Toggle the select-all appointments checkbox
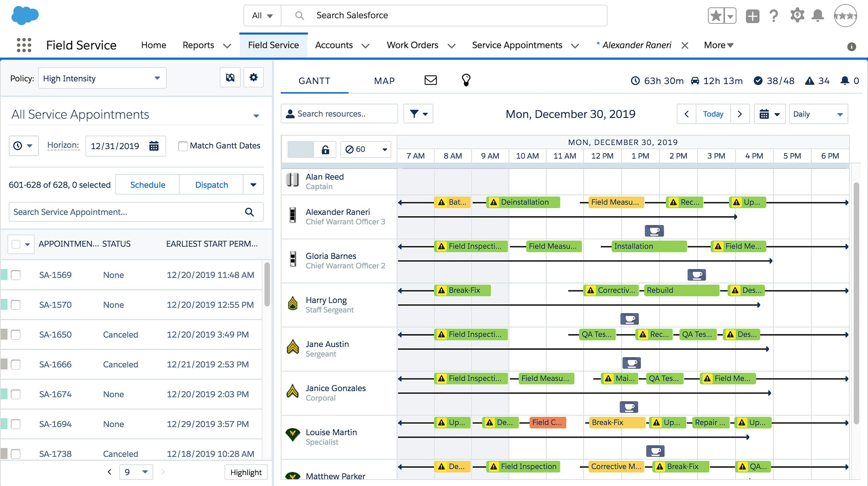 point(16,244)
